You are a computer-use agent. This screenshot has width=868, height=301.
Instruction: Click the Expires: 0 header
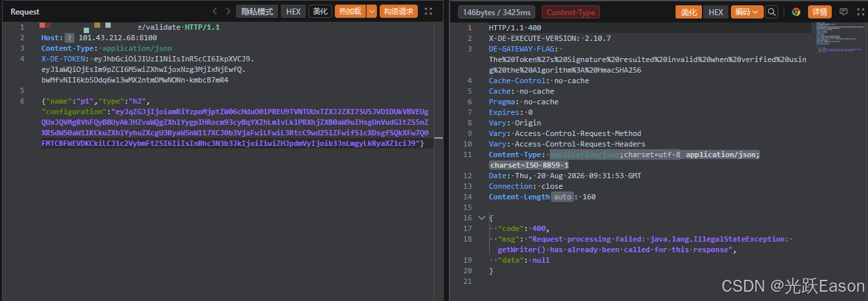point(511,112)
